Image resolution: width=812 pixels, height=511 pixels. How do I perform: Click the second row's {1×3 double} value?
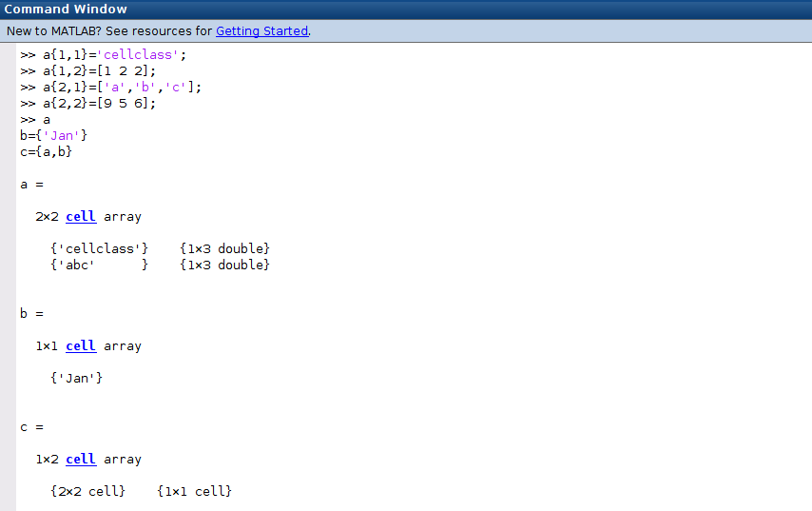(224, 265)
